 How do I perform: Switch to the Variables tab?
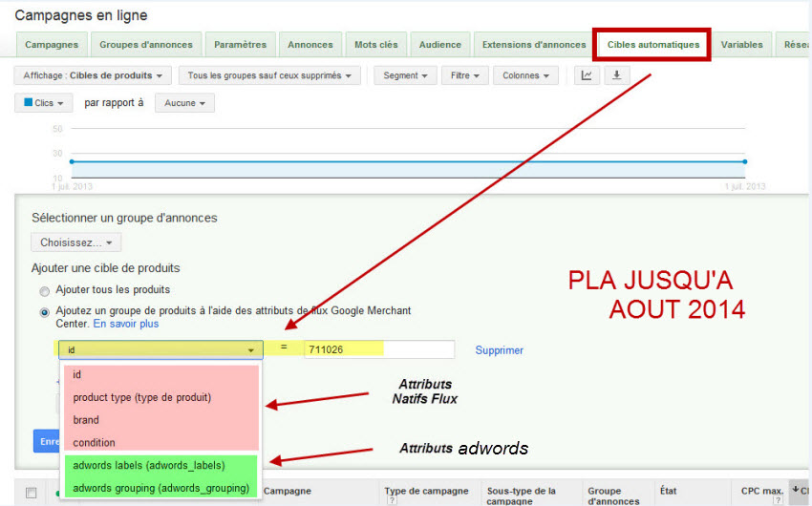click(741, 45)
